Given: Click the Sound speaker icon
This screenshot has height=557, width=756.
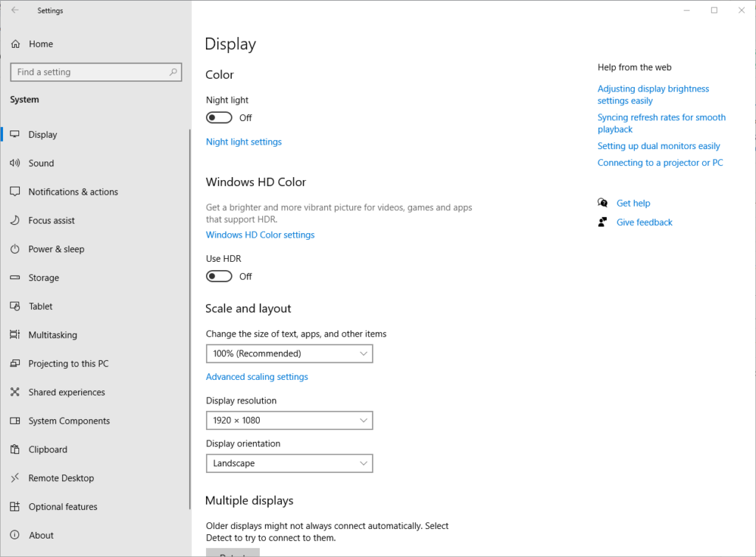Looking at the screenshot, I should (15, 163).
